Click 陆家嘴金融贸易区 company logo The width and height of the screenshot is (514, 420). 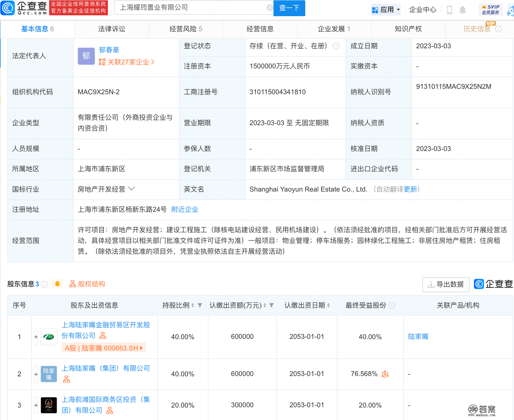49,337
